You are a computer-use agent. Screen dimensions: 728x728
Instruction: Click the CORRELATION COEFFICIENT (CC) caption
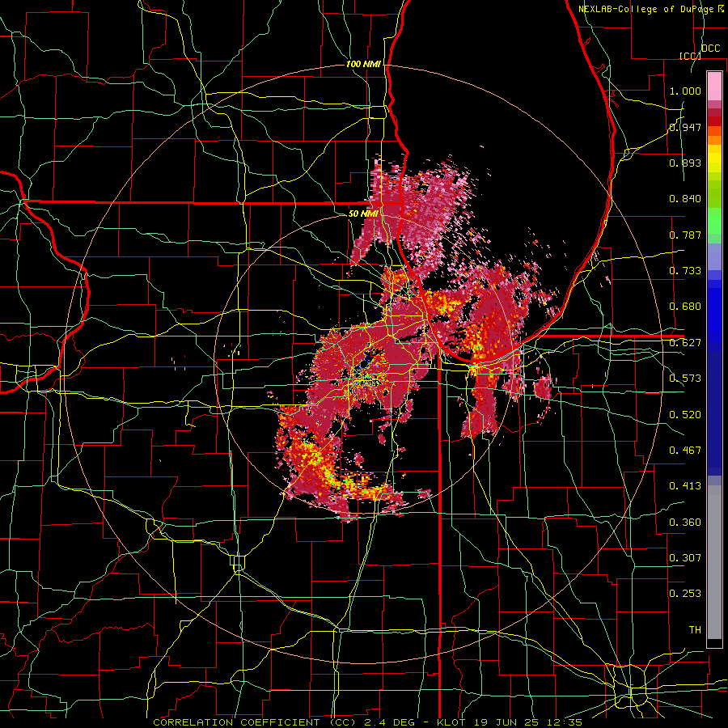click(255, 722)
